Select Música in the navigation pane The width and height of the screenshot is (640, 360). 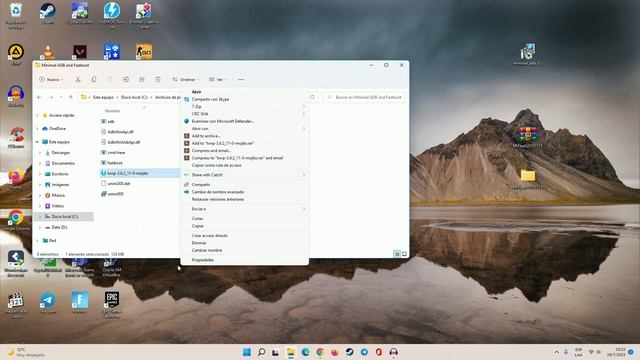click(x=58, y=195)
